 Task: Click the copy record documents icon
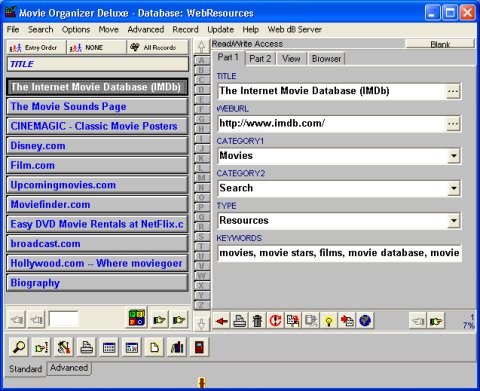pos(293,321)
